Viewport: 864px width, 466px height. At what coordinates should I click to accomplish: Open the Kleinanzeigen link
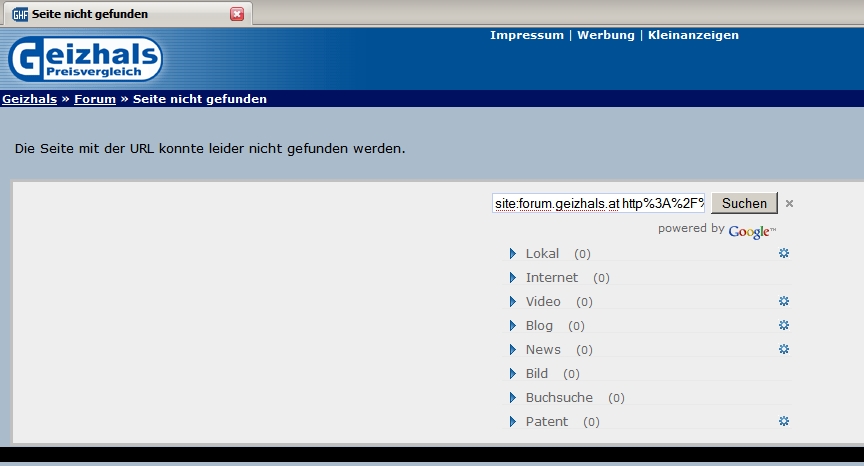[693, 35]
